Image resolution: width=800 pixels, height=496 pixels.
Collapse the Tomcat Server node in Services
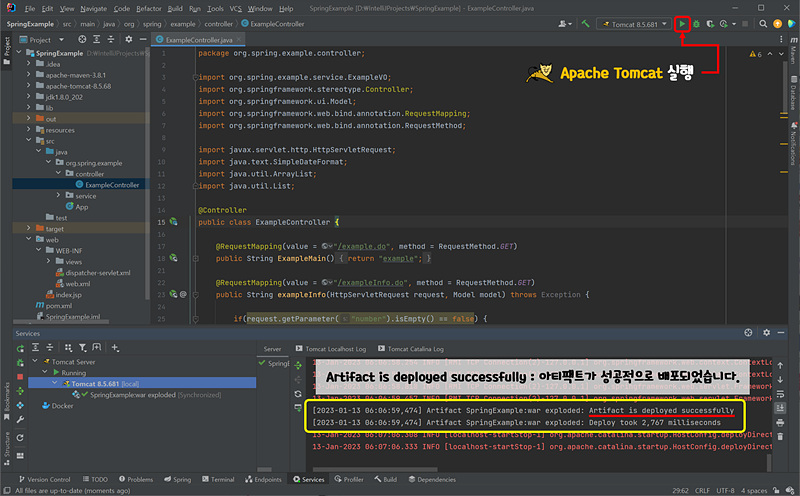pyautogui.click(x=35, y=361)
